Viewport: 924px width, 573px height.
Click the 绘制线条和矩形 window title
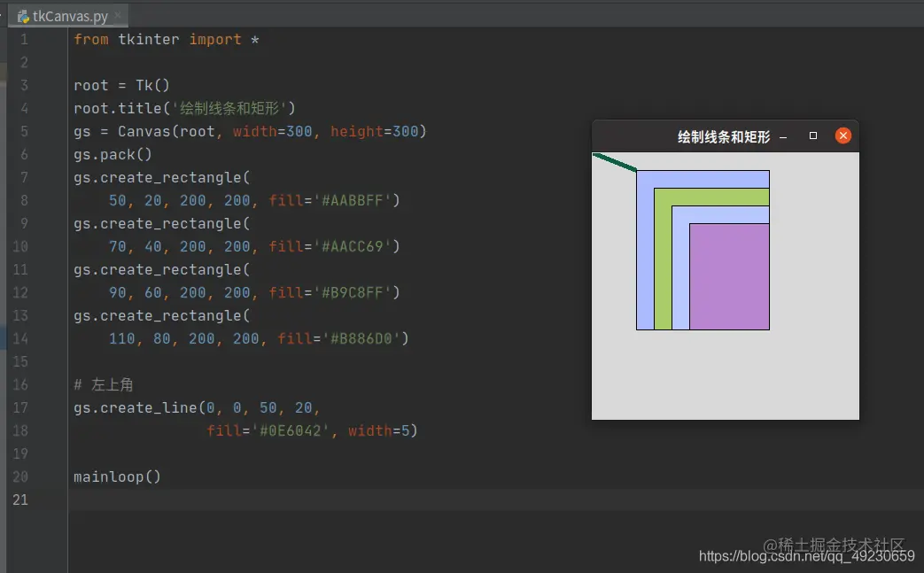tap(724, 137)
